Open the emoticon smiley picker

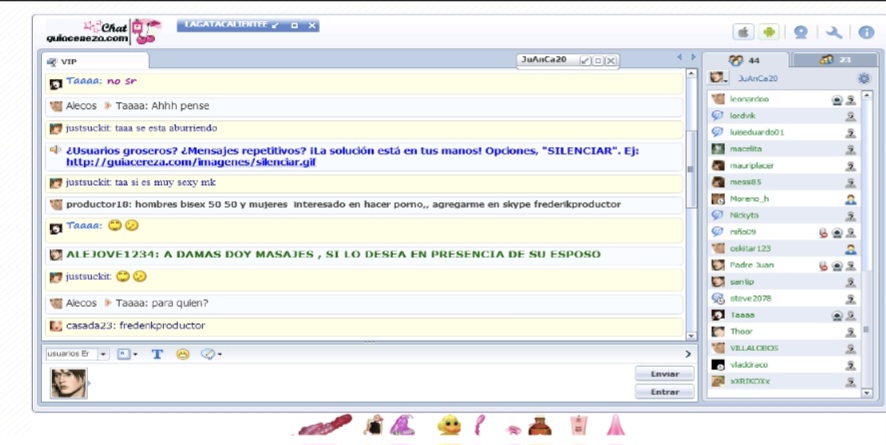click(x=183, y=354)
